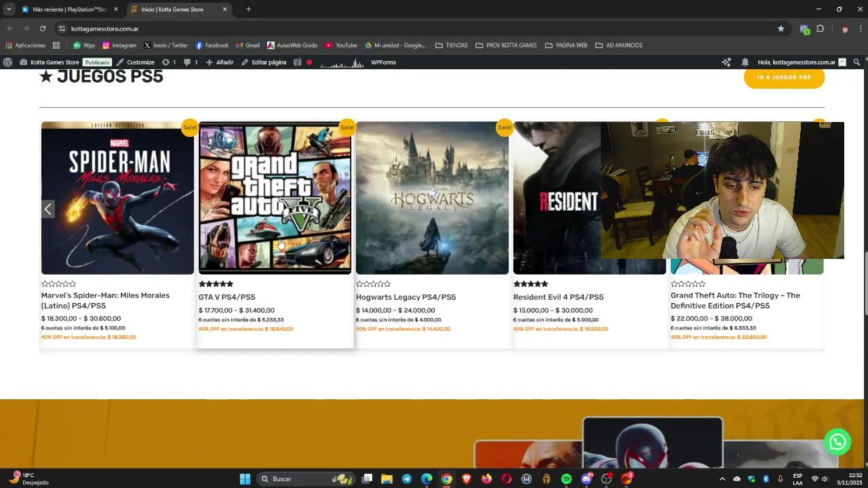Show hidden system tray icons
The width and height of the screenshot is (868, 488).
(722, 479)
